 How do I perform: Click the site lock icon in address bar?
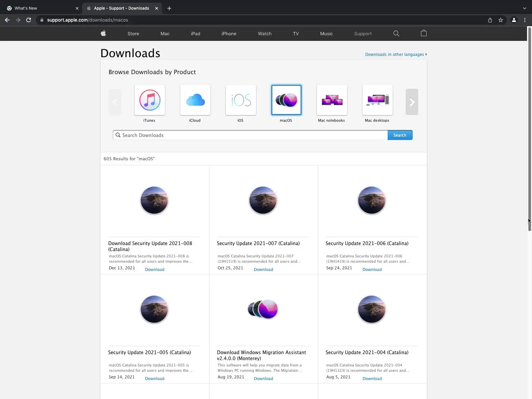coord(42,20)
